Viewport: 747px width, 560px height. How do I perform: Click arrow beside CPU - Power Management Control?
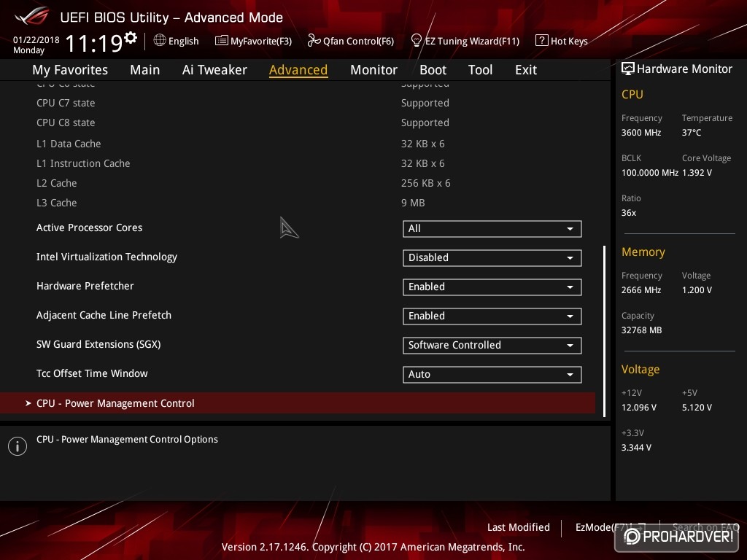point(28,403)
